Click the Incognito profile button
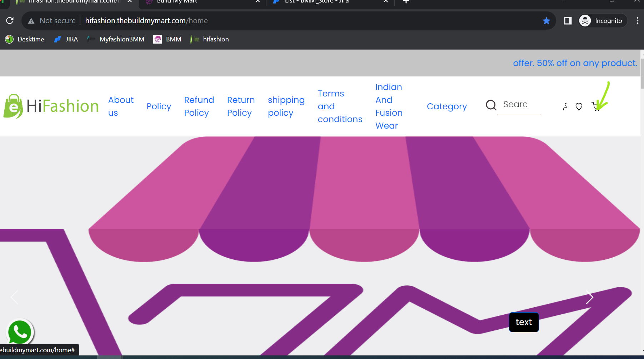This screenshot has height=359, width=644. [x=603, y=21]
